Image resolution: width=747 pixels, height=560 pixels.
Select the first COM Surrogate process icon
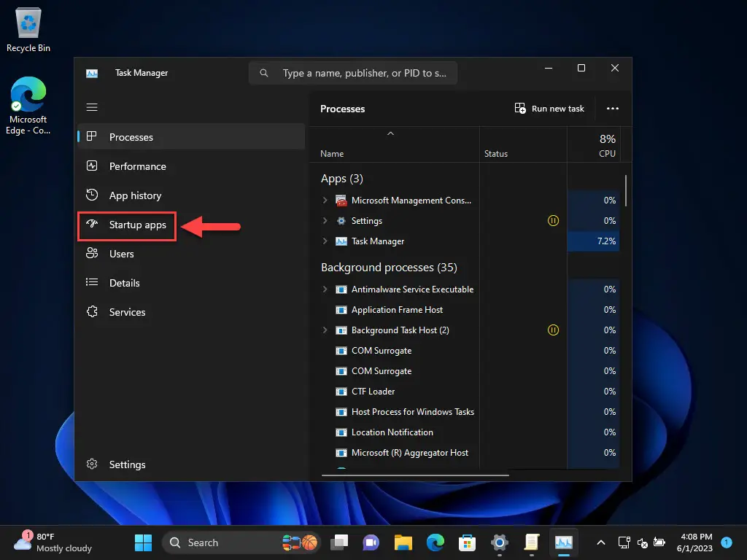(341, 351)
